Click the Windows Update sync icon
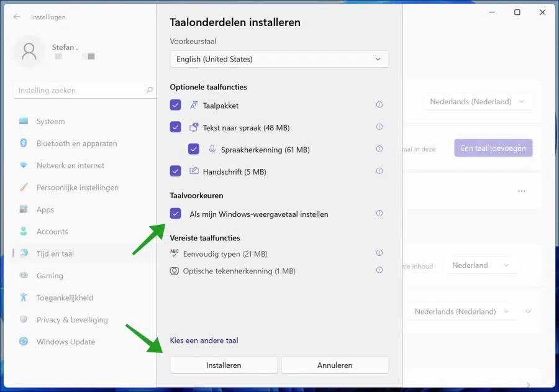This screenshot has height=392, width=559. 24,342
